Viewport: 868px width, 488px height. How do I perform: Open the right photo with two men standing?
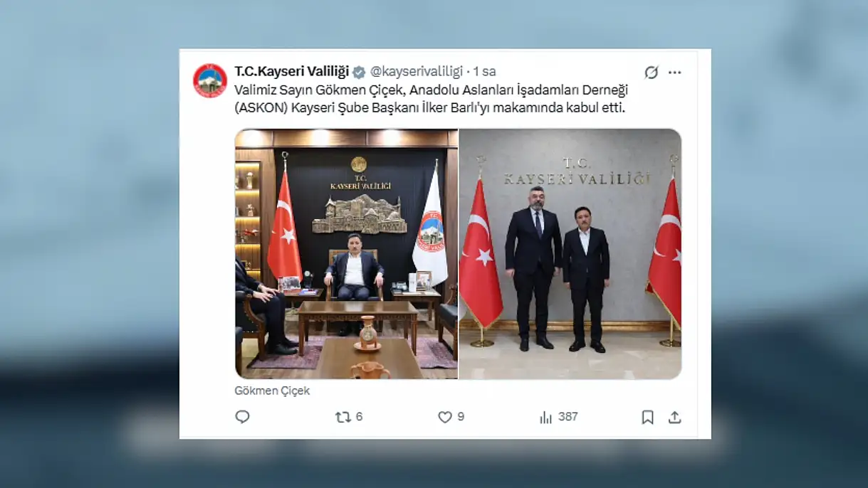[570, 254]
